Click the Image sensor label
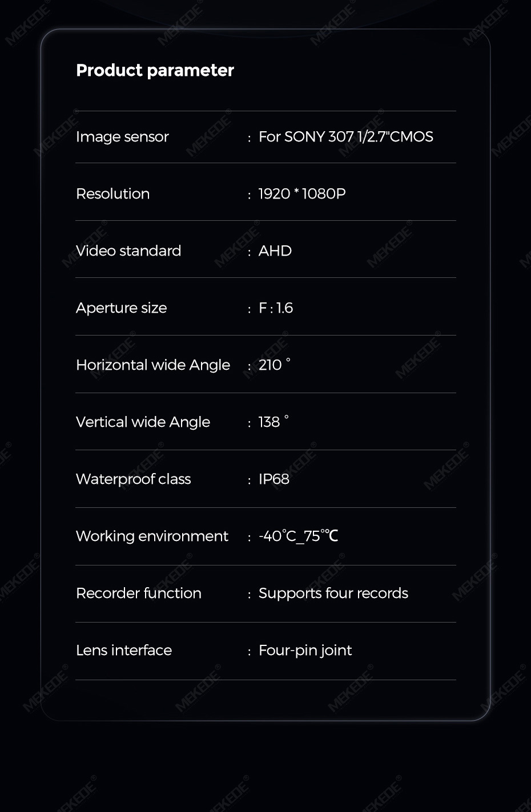Viewport: 531px width, 812px height. click(122, 137)
